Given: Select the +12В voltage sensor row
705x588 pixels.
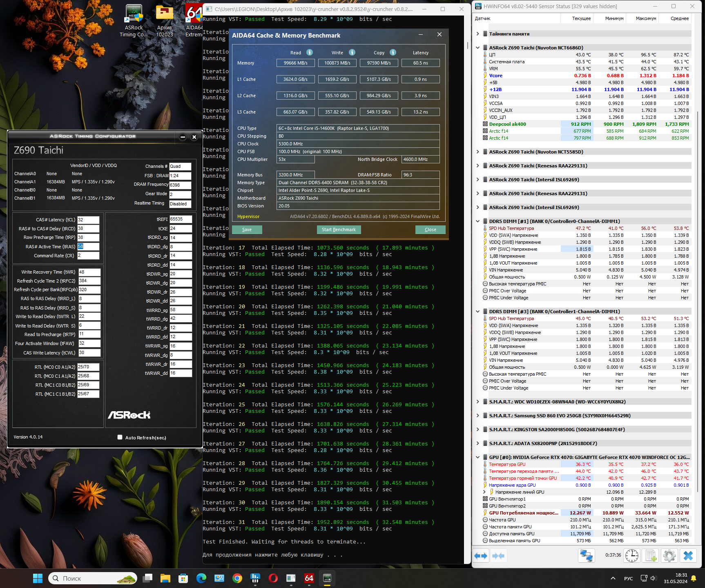Looking at the screenshot, I should (x=587, y=89).
